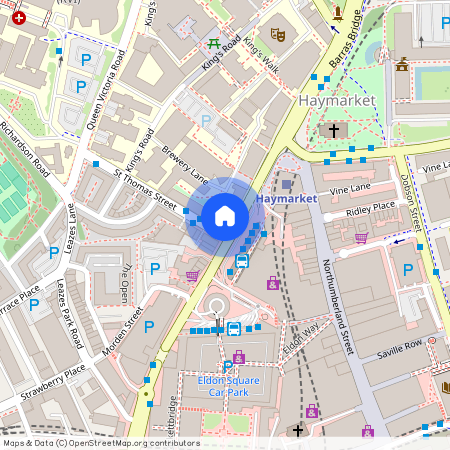Click the Leazes Lane label
Viewport: 450px width, 450px height.
click(70, 229)
